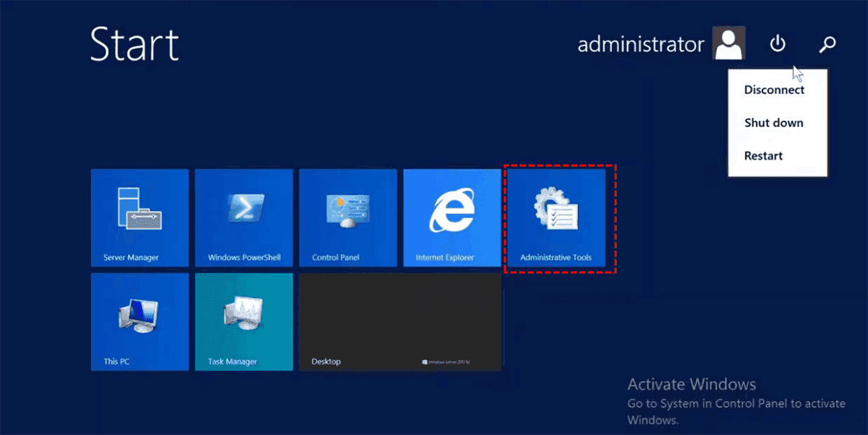This screenshot has width=868, height=435.
Task: Click the Internet Explorer label text
Action: point(445,257)
